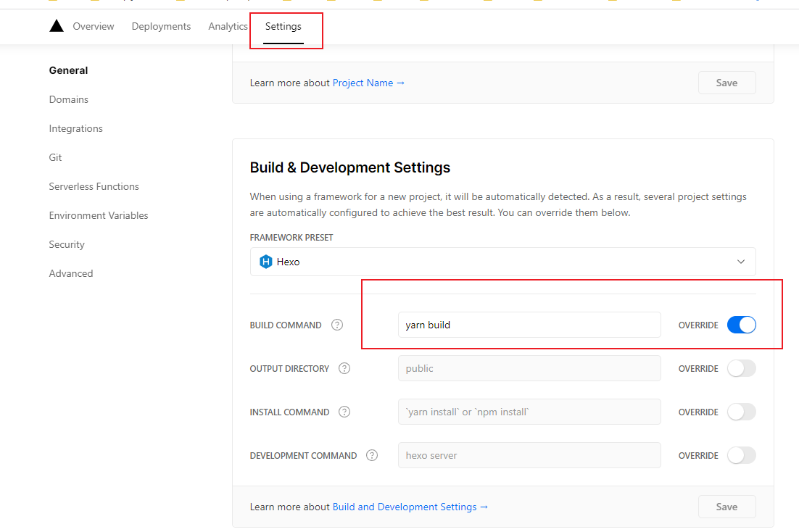Open Build Command help question icon

337,325
